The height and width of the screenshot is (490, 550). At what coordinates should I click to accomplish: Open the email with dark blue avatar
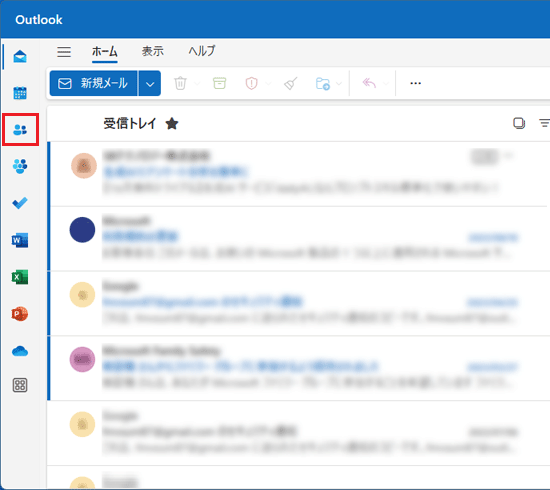299,239
